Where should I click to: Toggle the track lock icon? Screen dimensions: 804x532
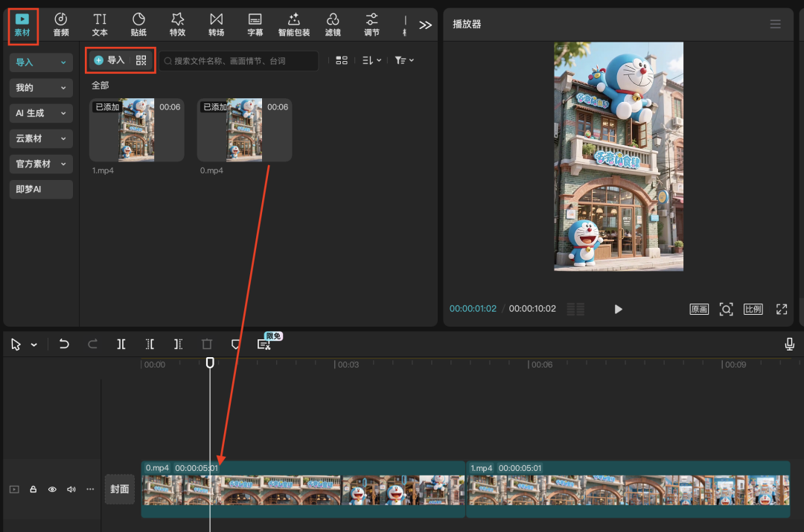pos(33,490)
